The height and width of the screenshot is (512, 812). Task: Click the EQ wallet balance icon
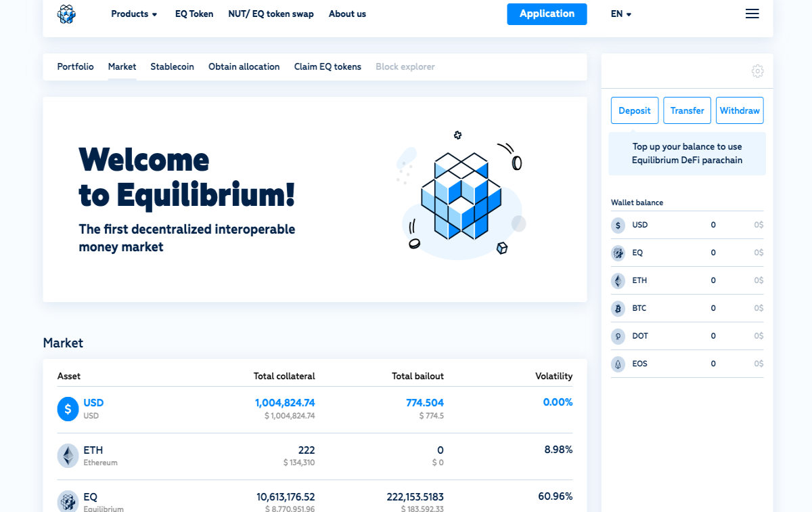pyautogui.click(x=618, y=253)
